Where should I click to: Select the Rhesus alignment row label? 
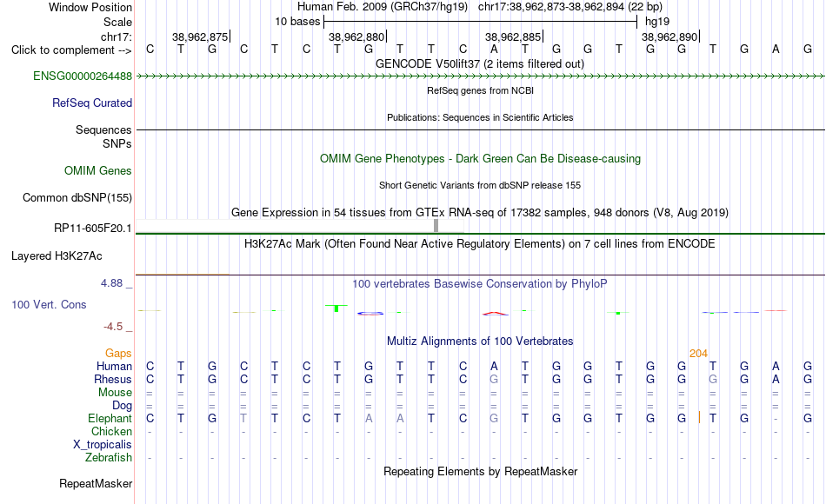[x=113, y=379]
